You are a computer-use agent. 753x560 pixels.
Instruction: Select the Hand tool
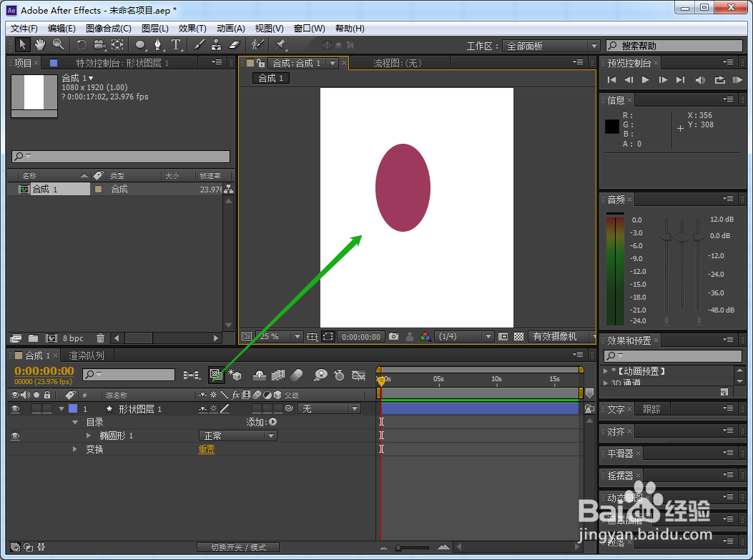tap(40, 44)
